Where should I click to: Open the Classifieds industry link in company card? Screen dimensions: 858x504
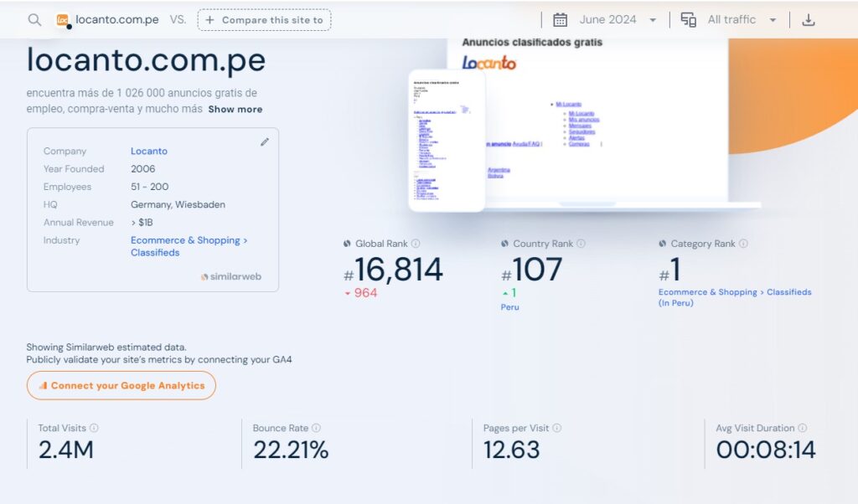pyautogui.click(x=155, y=253)
